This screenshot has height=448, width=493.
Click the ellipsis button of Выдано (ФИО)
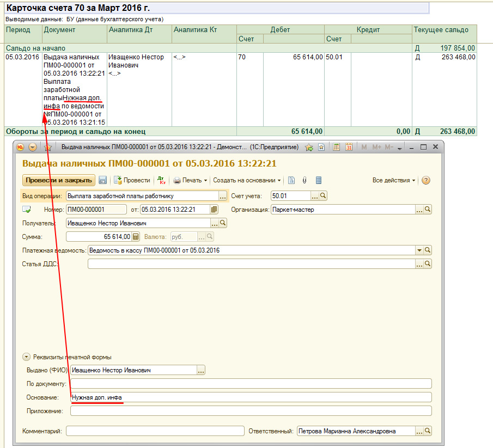[x=201, y=370]
